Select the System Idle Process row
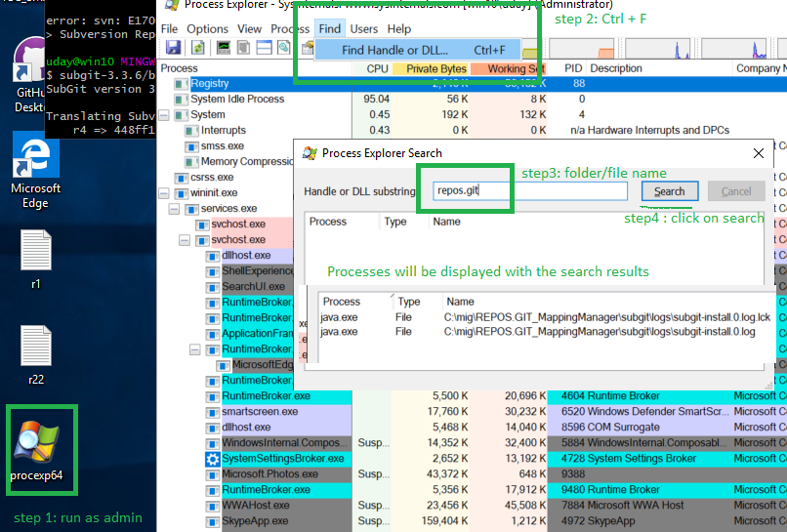The height and width of the screenshot is (532, 787). click(472, 99)
